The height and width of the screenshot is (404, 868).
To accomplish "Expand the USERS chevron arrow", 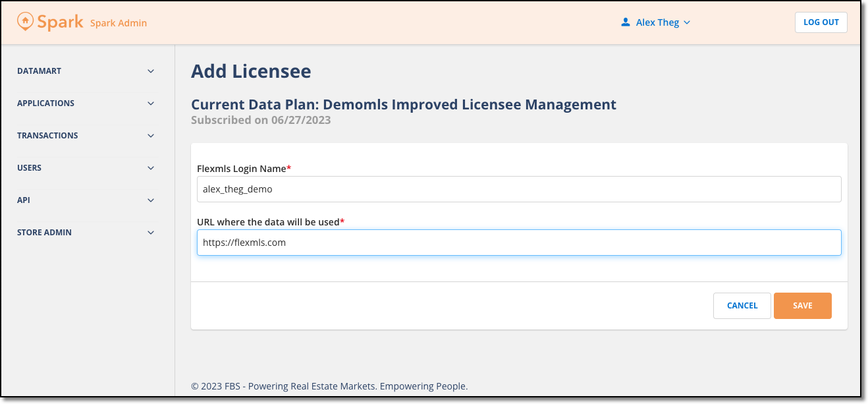I will [151, 168].
